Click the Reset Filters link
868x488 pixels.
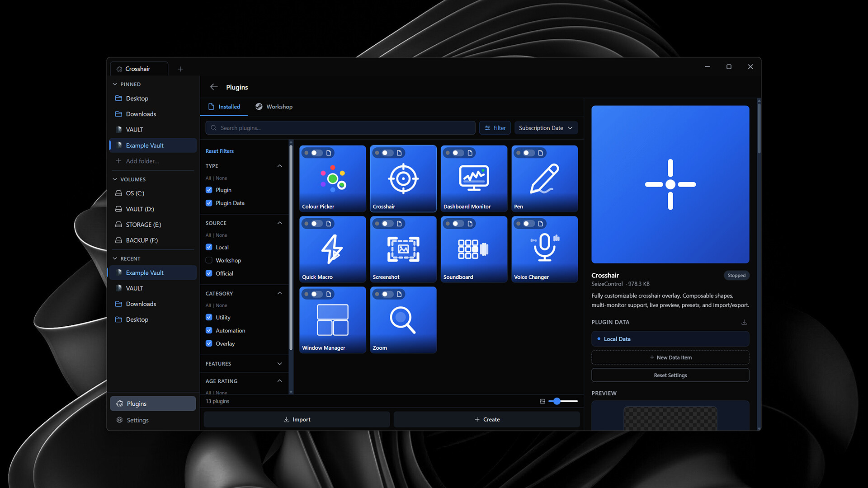click(x=219, y=151)
